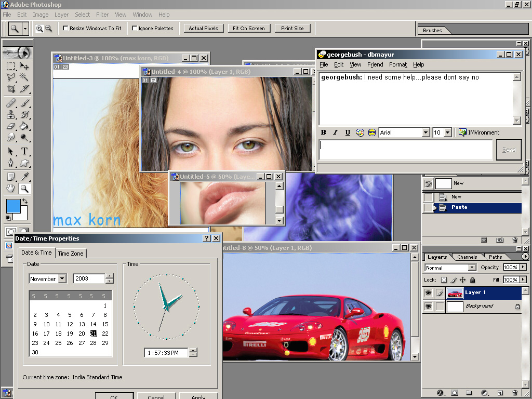Create a new layer set folder
This screenshot has width=532, height=399.
(469, 393)
